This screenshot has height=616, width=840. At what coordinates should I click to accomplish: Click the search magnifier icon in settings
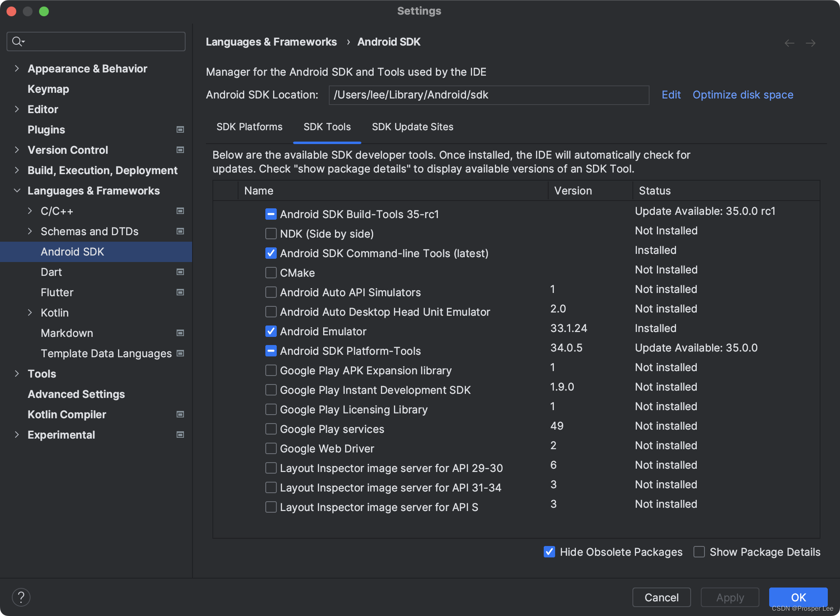point(18,42)
